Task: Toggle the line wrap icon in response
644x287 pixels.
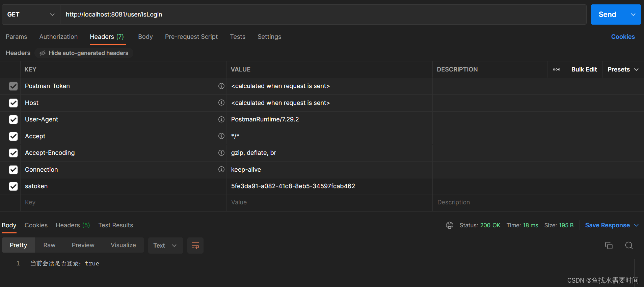Action: click(x=195, y=246)
